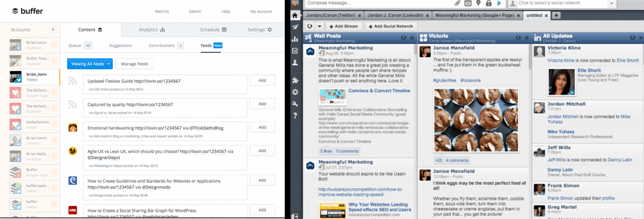Open the Hootsuite Settings gear sidebar icon
Image resolution: width=644 pixels, height=219 pixels.
295,92
